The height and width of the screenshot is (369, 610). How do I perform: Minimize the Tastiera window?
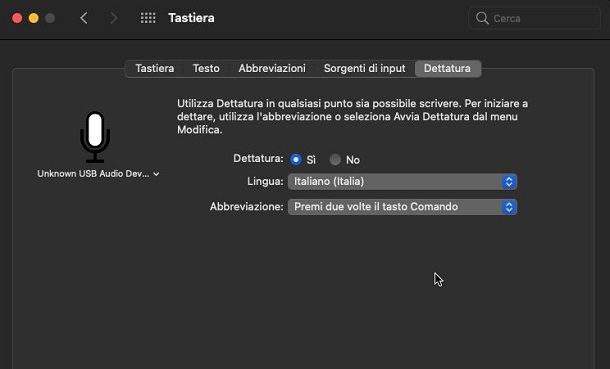pyautogui.click(x=34, y=18)
